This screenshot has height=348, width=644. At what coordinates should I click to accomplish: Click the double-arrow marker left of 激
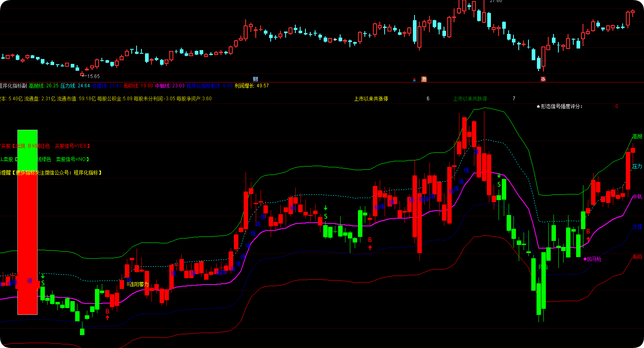click(414, 80)
